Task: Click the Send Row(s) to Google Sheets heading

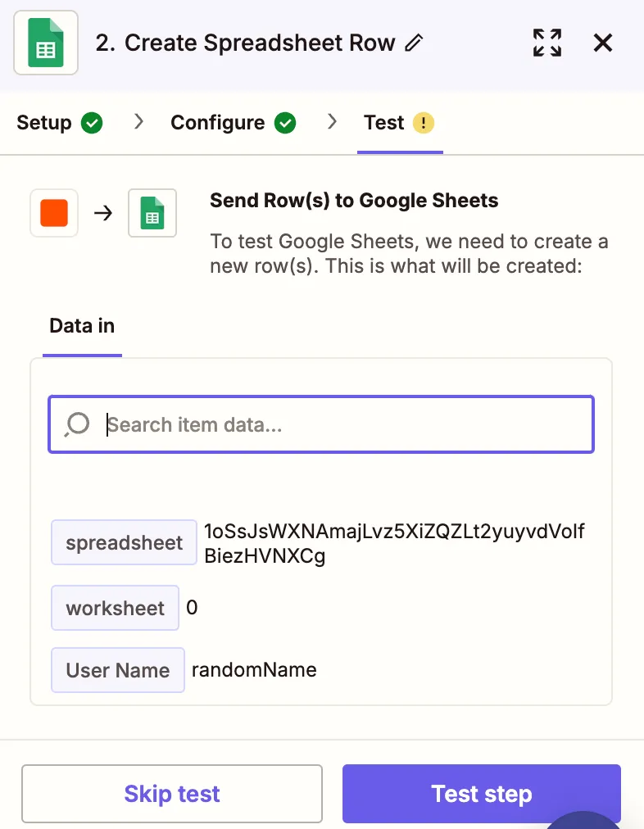Action: point(354,201)
